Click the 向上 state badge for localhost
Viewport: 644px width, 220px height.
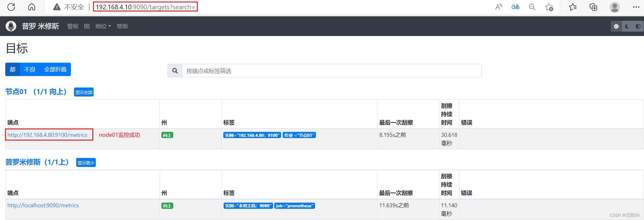tap(167, 206)
